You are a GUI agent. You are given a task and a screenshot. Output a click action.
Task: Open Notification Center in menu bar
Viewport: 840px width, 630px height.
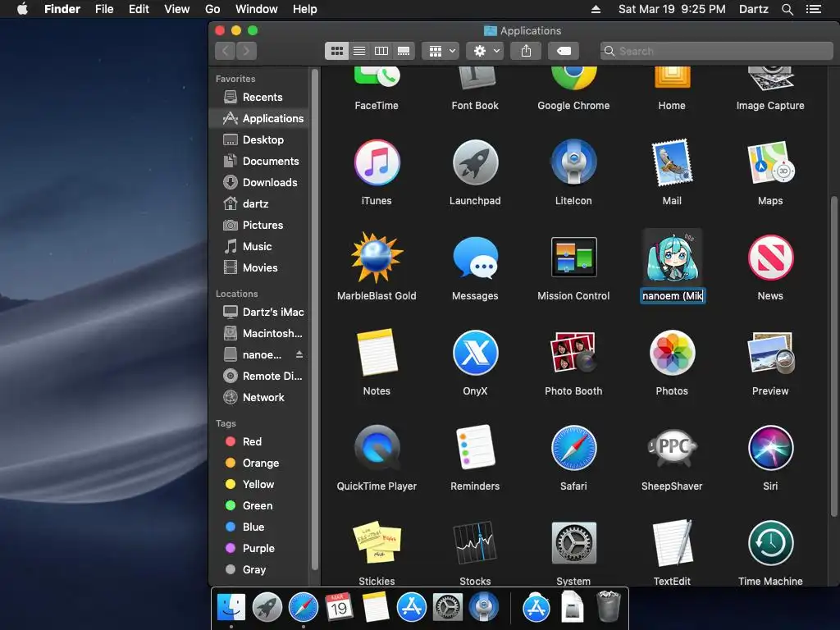814,9
